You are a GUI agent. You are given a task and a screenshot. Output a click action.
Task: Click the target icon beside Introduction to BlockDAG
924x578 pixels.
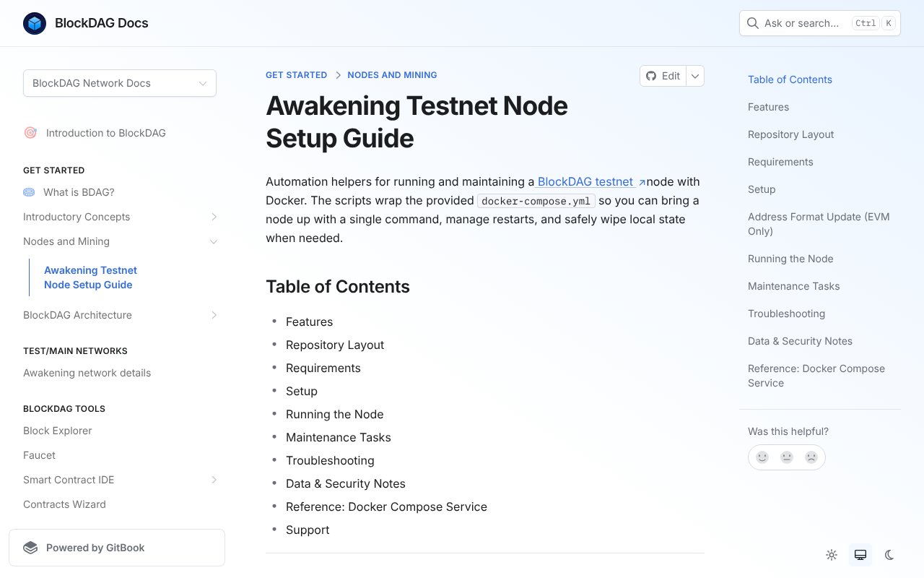click(30, 133)
